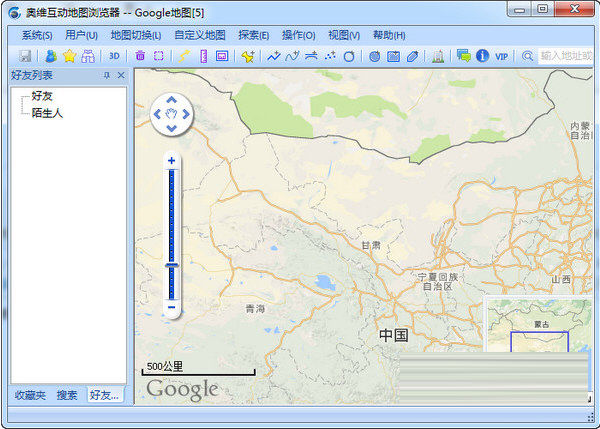The height and width of the screenshot is (429, 600).
Task: Click the user login people icon
Action: click(x=50, y=56)
